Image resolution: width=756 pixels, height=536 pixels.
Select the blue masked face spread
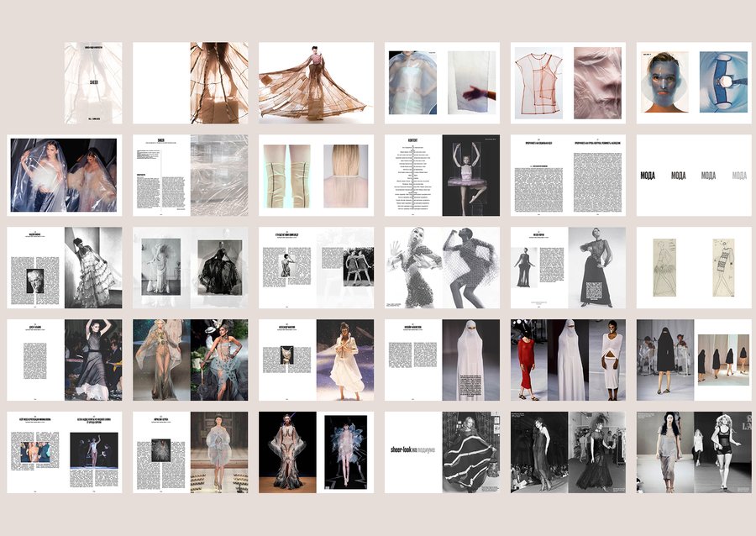pos(694,83)
